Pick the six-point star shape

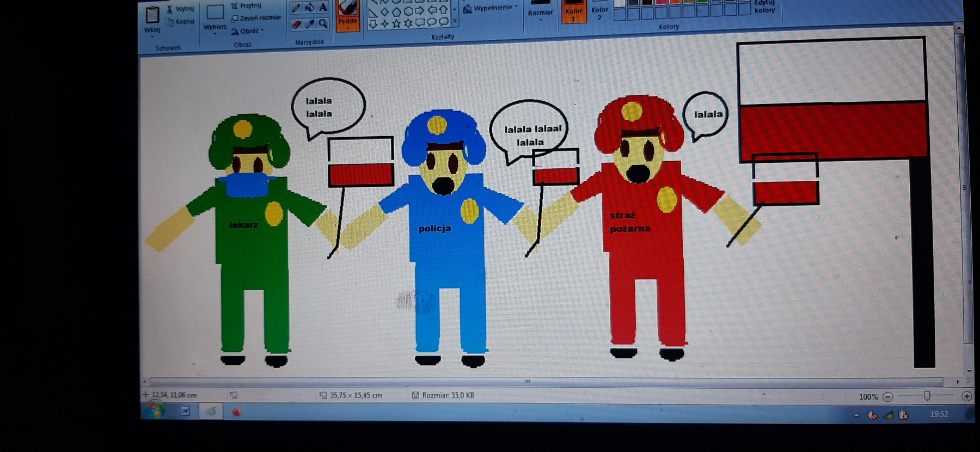(x=408, y=23)
